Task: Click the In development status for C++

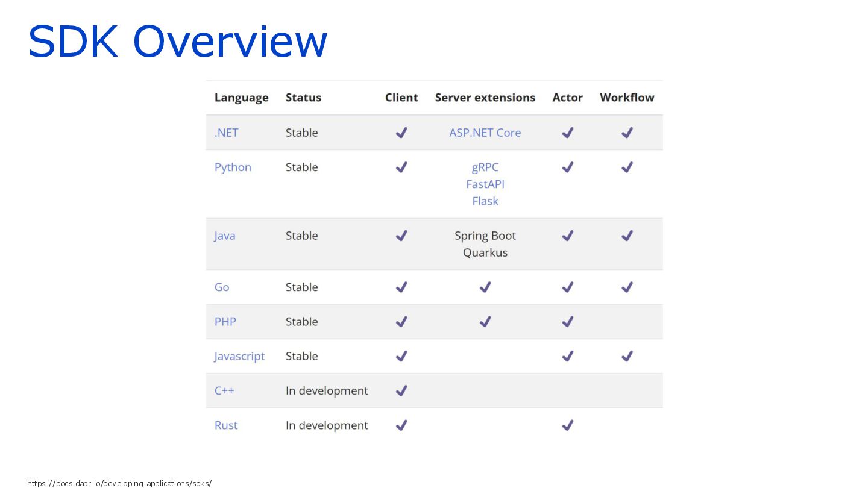Action: [327, 391]
